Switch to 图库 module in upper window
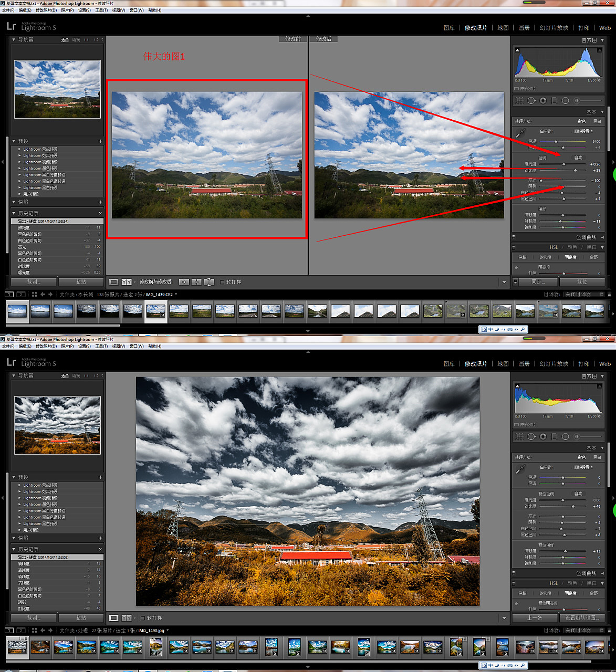Viewport: 616px width, 672px height. [449, 27]
